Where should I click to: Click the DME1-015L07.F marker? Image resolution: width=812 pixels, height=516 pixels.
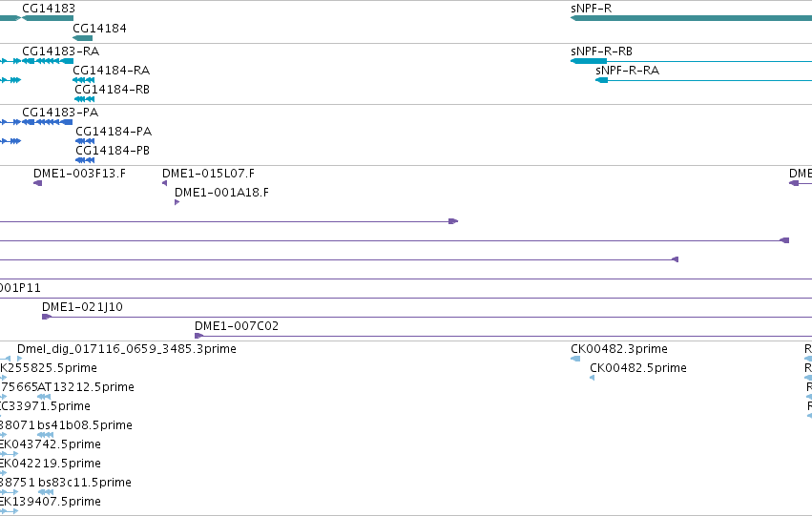coord(165,183)
